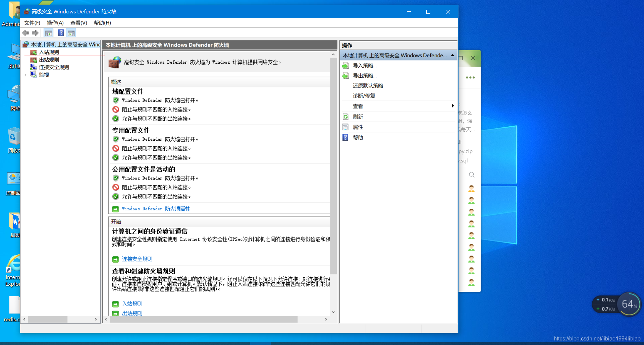Click the 域配置文件 firewall-on shield icon
The width and height of the screenshot is (644, 345).
(116, 100)
